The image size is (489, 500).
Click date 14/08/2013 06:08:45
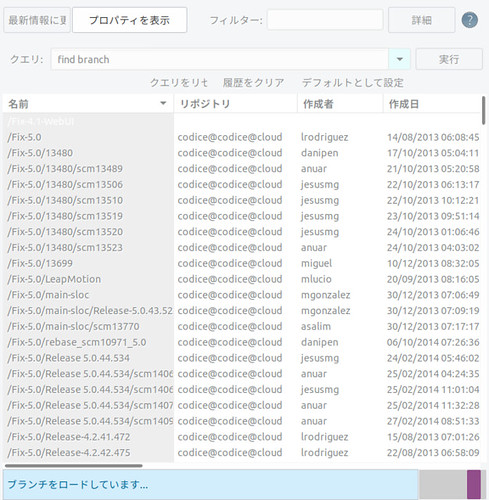pos(433,137)
